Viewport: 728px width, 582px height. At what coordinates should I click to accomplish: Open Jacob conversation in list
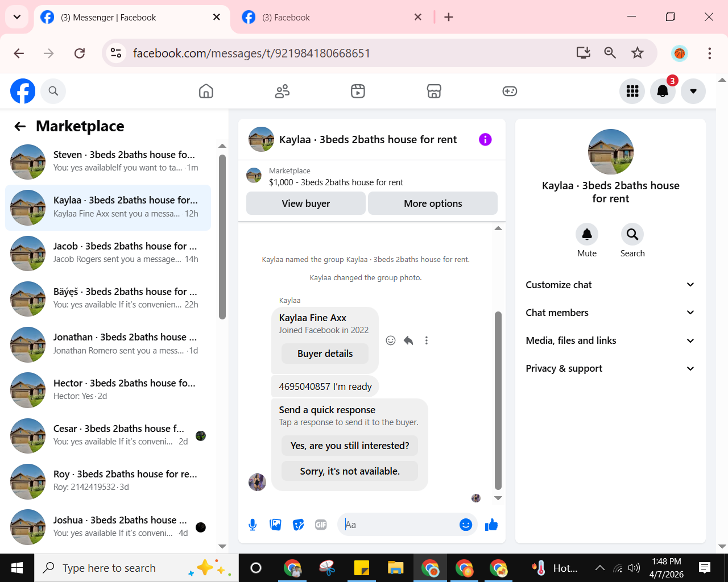(x=108, y=253)
